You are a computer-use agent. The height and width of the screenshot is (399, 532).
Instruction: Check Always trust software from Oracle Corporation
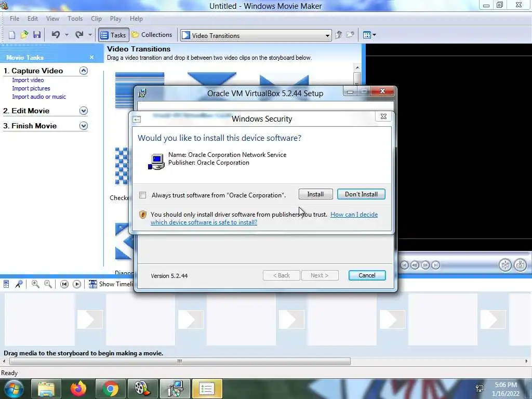(x=142, y=195)
